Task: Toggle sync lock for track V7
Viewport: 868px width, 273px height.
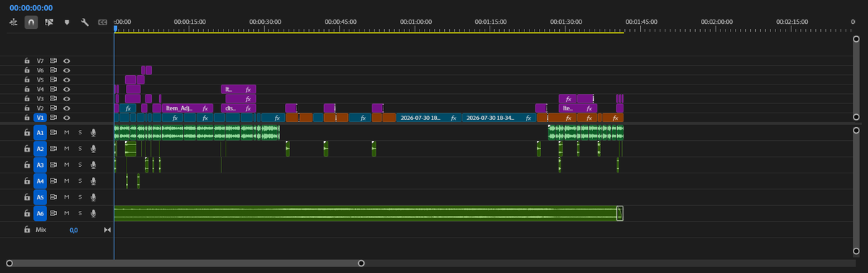Action: [54, 61]
